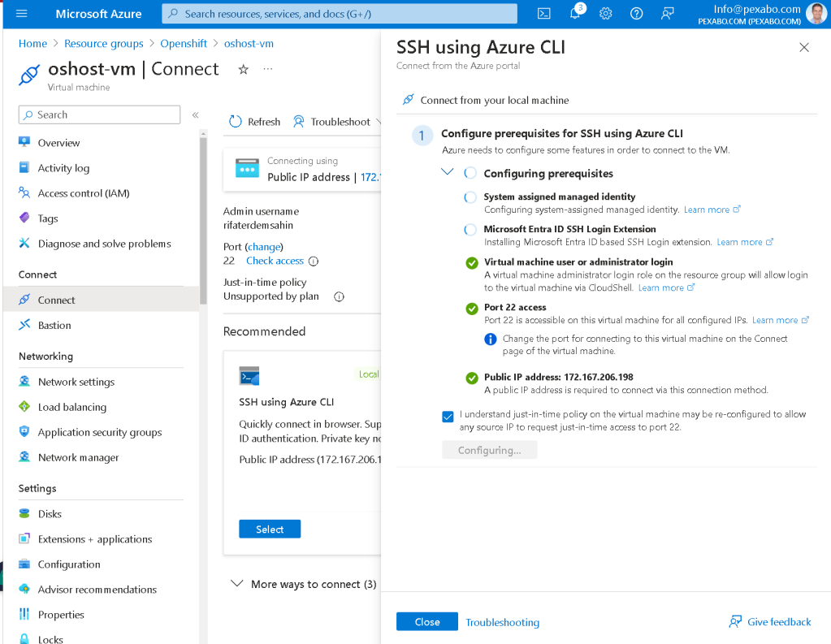831x644 pixels.
Task: Click the Overview monitor icon
Action: click(x=24, y=142)
